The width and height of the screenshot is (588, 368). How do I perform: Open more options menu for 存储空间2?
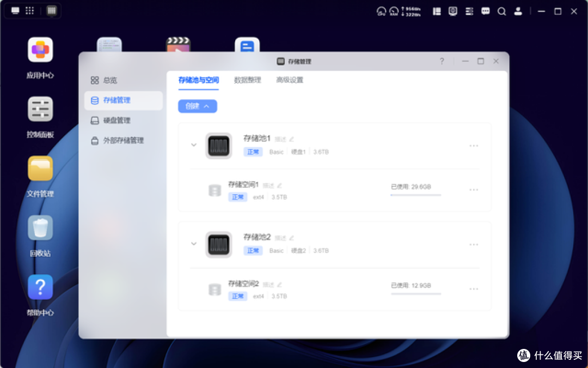tap(474, 289)
